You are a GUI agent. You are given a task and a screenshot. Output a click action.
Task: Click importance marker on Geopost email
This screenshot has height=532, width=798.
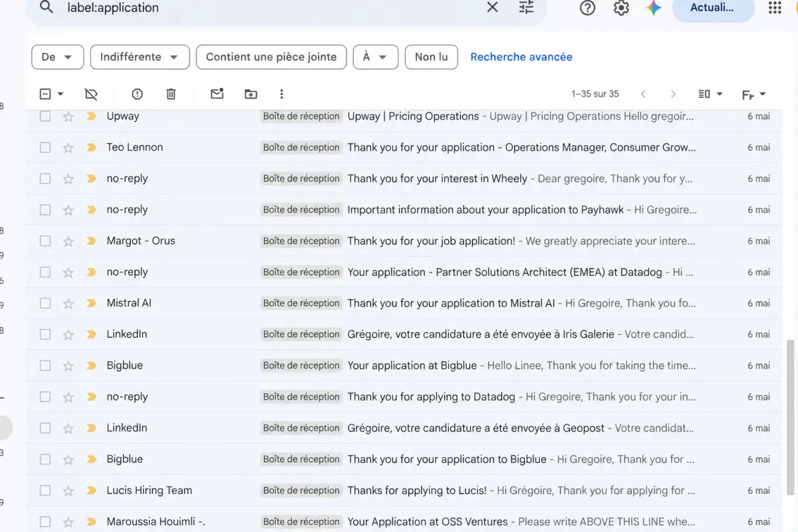(x=91, y=428)
